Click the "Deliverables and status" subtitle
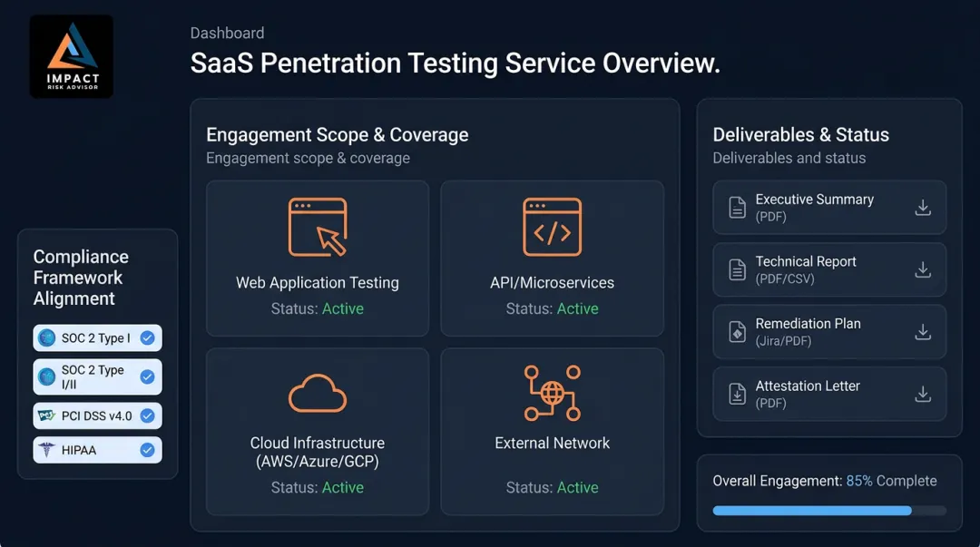Screen dimensions: 980x547 789,158
